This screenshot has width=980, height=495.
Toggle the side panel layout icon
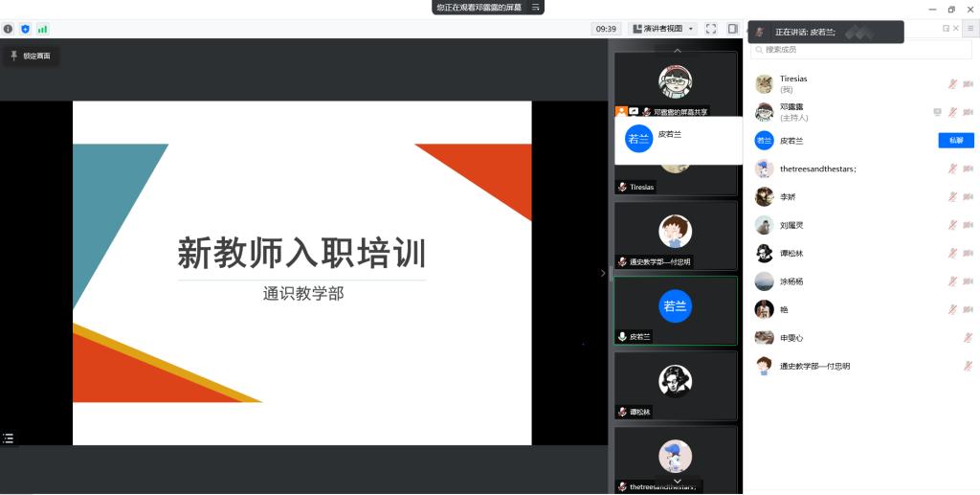point(732,29)
